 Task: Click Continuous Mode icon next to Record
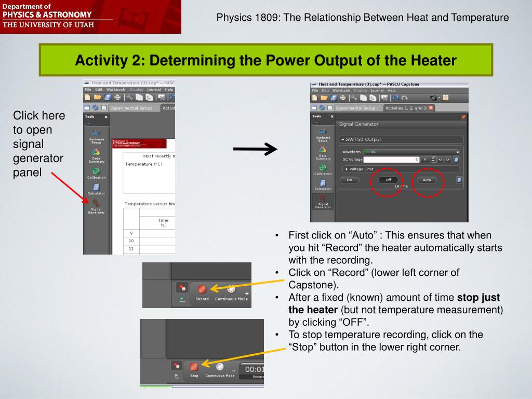pyautogui.click(x=231, y=289)
